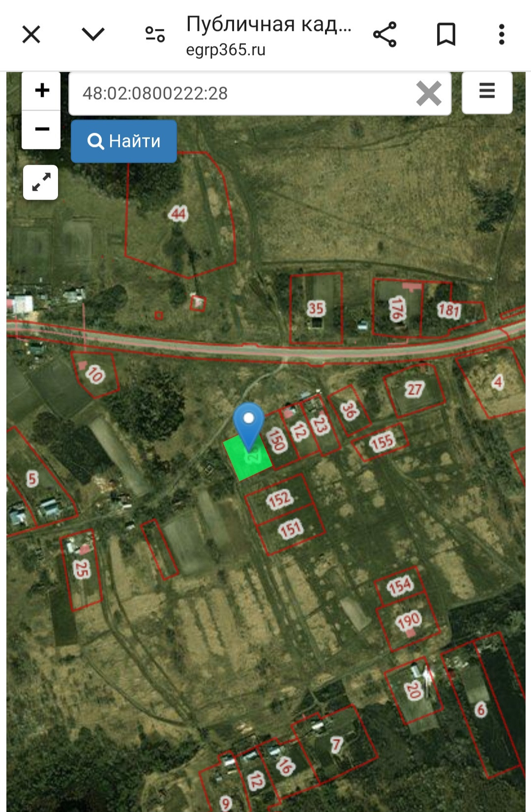Select parcel number 35 on map

pyautogui.click(x=316, y=308)
